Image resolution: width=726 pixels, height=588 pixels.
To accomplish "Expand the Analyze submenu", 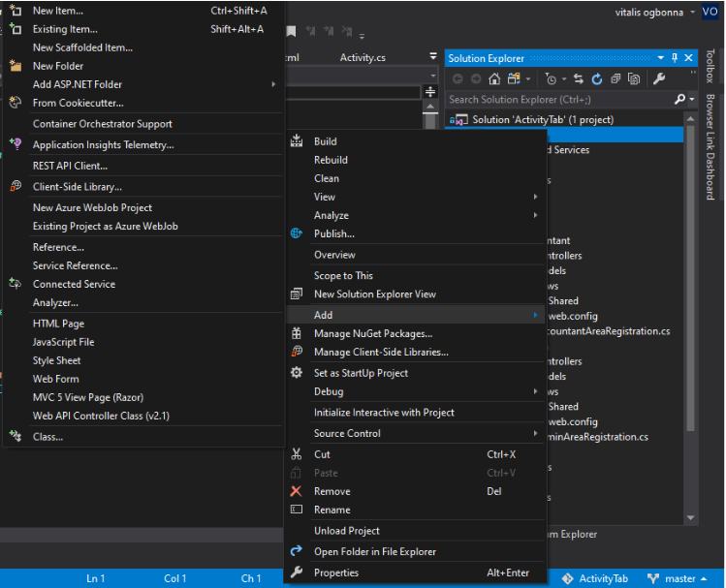I will [x=415, y=215].
